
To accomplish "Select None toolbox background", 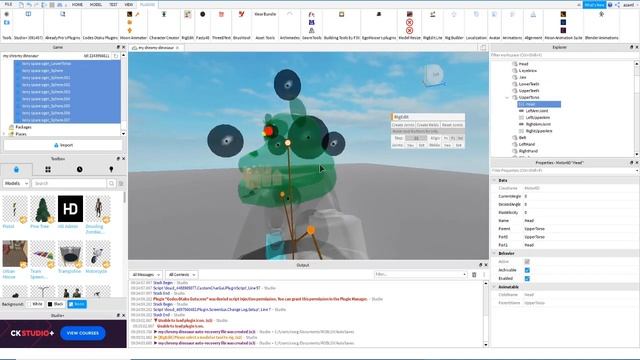I will click(x=77, y=304).
